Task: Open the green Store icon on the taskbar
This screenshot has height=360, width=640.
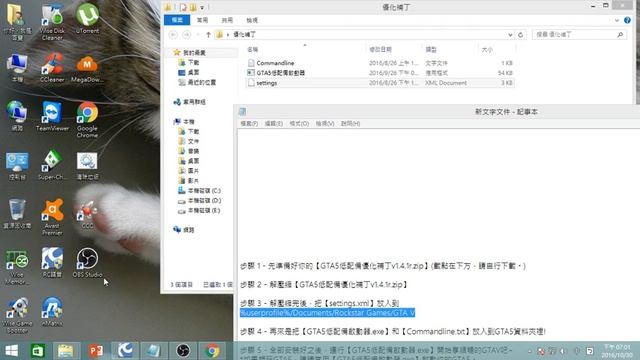Action: click(x=38, y=351)
